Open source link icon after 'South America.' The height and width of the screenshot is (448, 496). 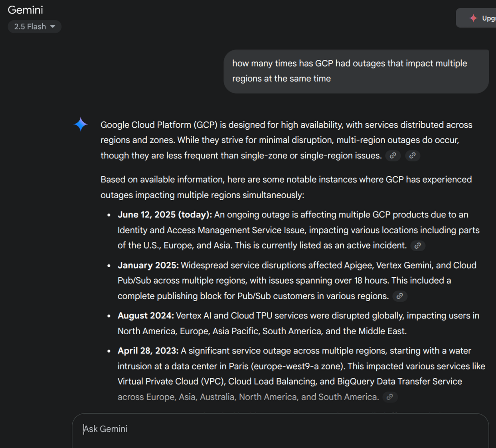(390, 397)
